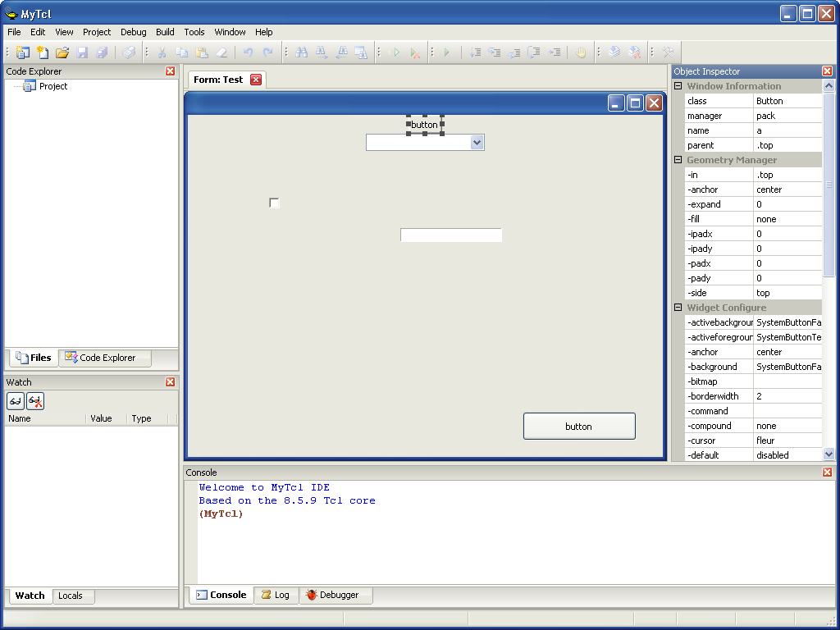Click the Value column header in Watch
The height and width of the screenshot is (630, 840).
click(106, 418)
